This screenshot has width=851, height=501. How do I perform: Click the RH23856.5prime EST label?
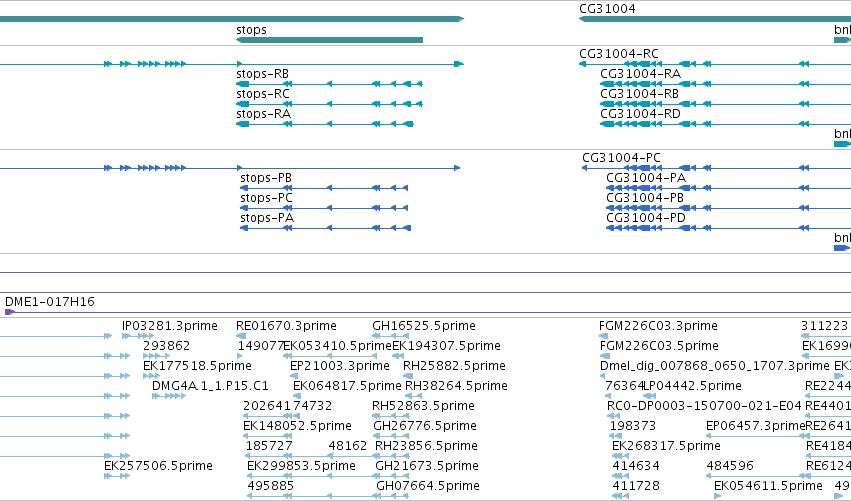coord(427,446)
